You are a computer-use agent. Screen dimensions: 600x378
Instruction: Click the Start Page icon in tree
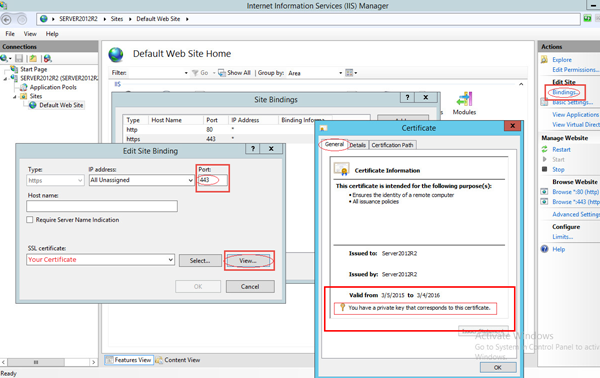click(14, 69)
